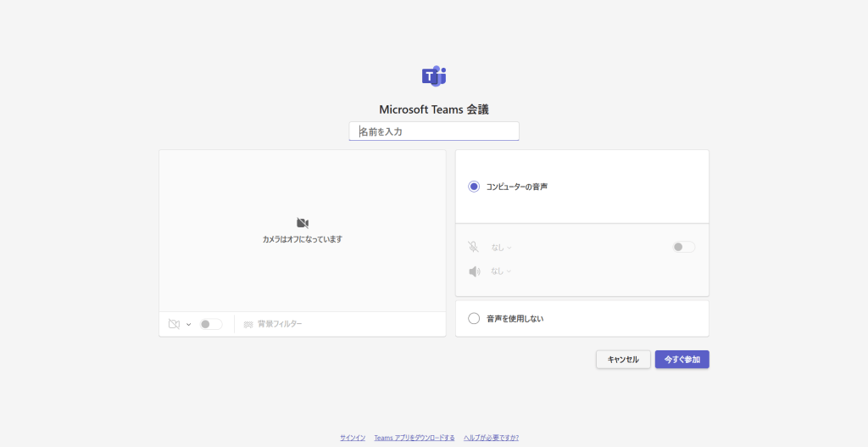
Task: Expand the camera device chevron
Action: pyautogui.click(x=189, y=325)
